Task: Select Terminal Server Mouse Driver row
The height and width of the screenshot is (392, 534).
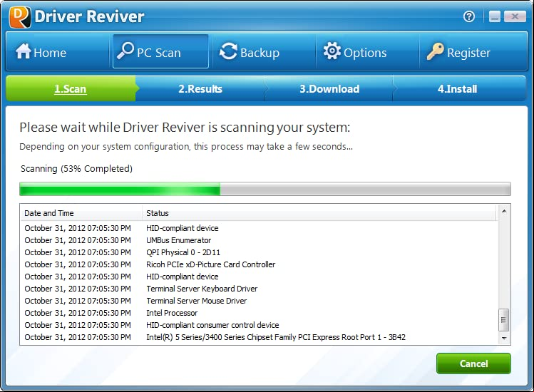Action: 259,301
